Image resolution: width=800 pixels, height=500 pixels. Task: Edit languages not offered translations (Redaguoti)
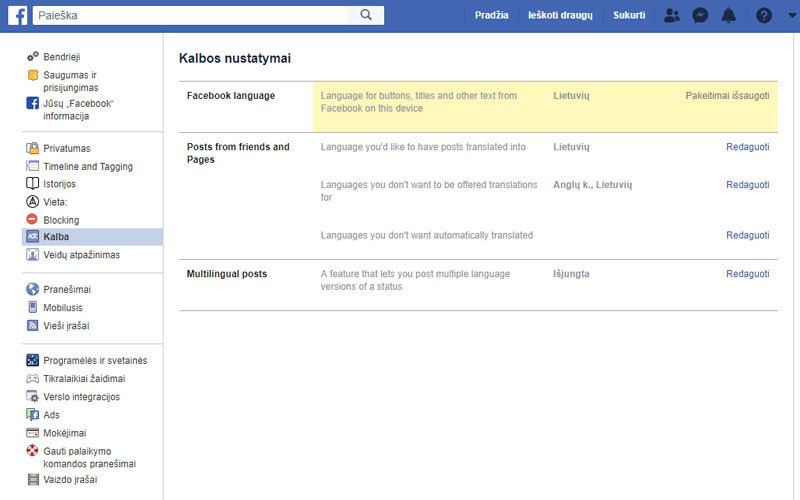(747, 185)
